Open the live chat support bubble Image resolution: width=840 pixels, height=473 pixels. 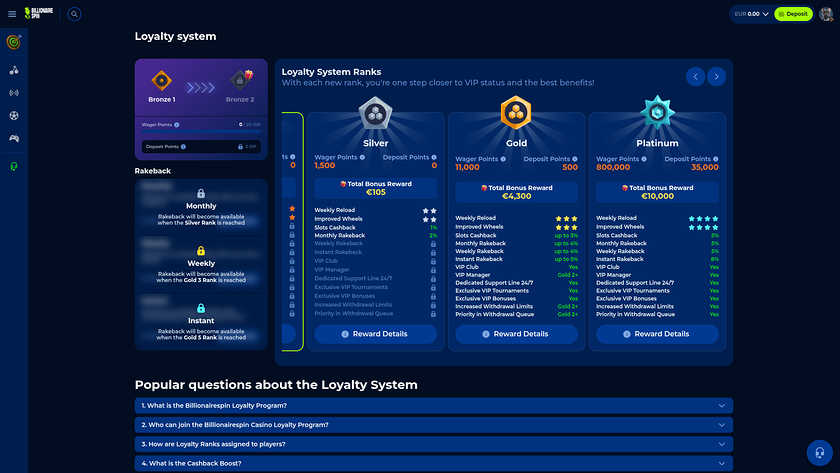pos(820,453)
